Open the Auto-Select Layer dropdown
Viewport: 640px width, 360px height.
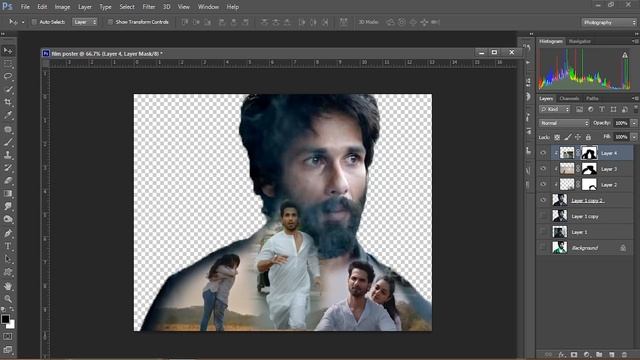coord(85,22)
